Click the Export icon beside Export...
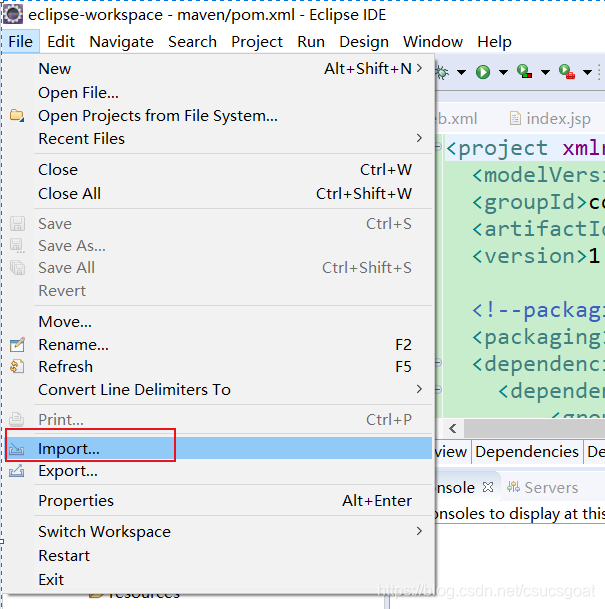 point(17,471)
